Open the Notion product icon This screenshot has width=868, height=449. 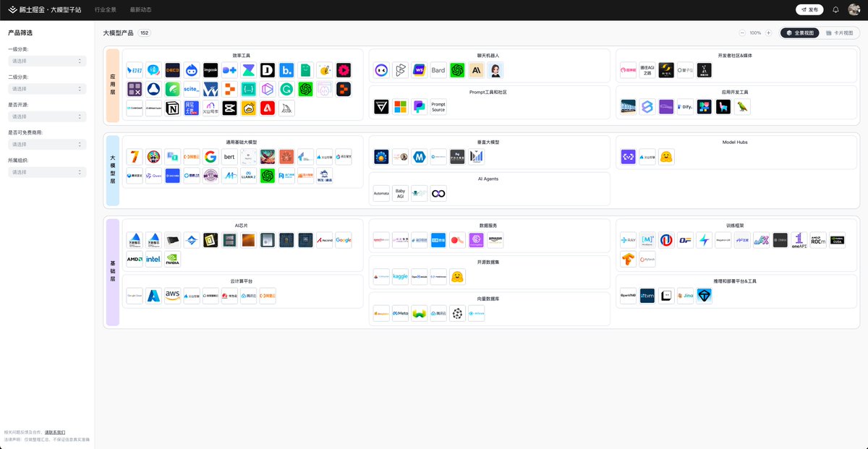coord(172,108)
